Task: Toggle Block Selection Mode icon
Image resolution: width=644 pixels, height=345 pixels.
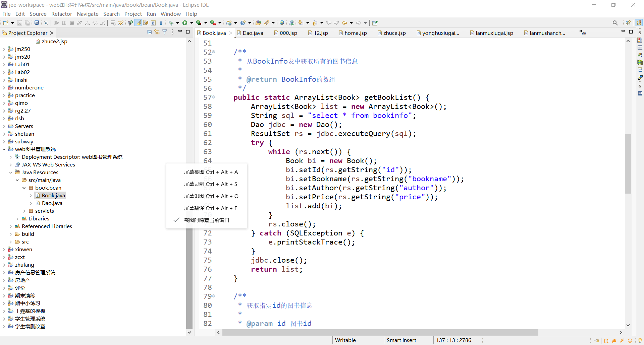Action: coord(153,23)
